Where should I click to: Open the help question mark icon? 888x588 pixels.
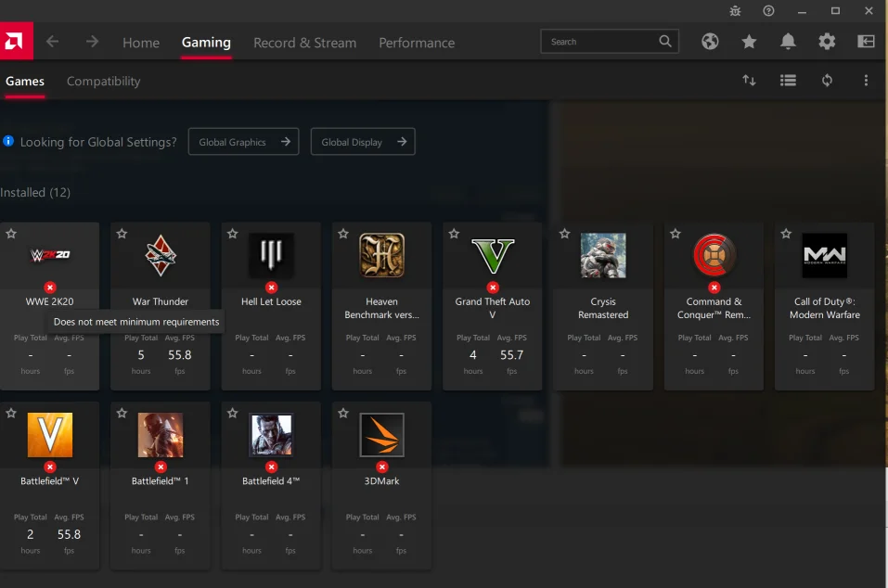click(x=768, y=11)
